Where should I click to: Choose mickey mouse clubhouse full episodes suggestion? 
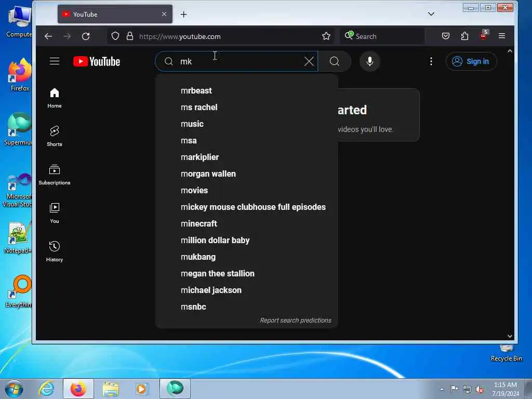click(x=247, y=207)
